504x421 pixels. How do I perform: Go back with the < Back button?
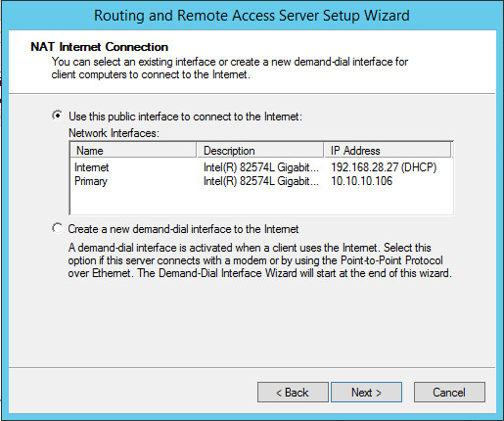293,392
